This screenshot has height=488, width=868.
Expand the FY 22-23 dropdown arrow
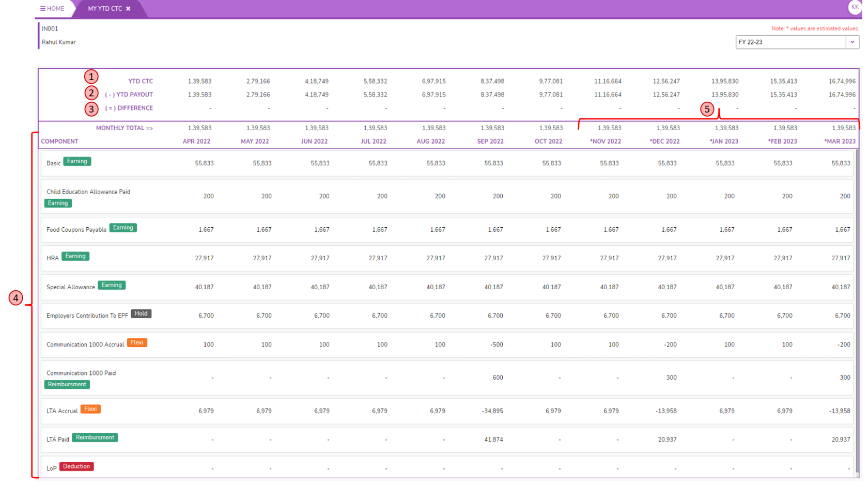coord(852,42)
